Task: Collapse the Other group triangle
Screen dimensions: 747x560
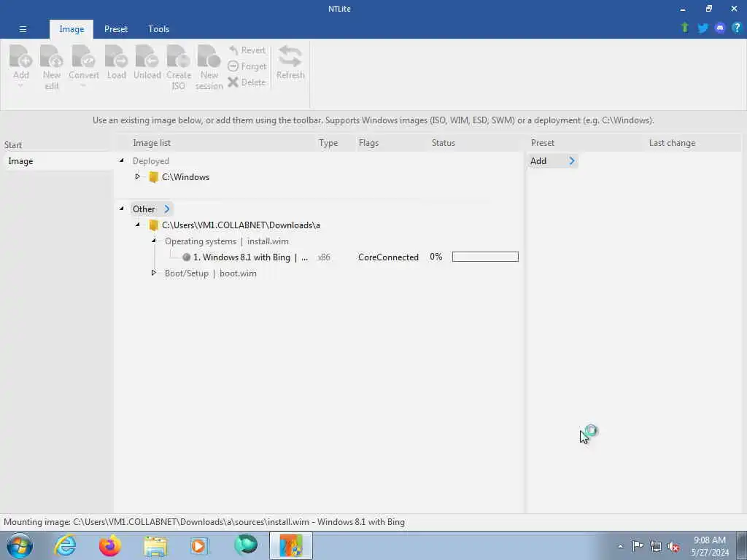Action: [x=122, y=209]
